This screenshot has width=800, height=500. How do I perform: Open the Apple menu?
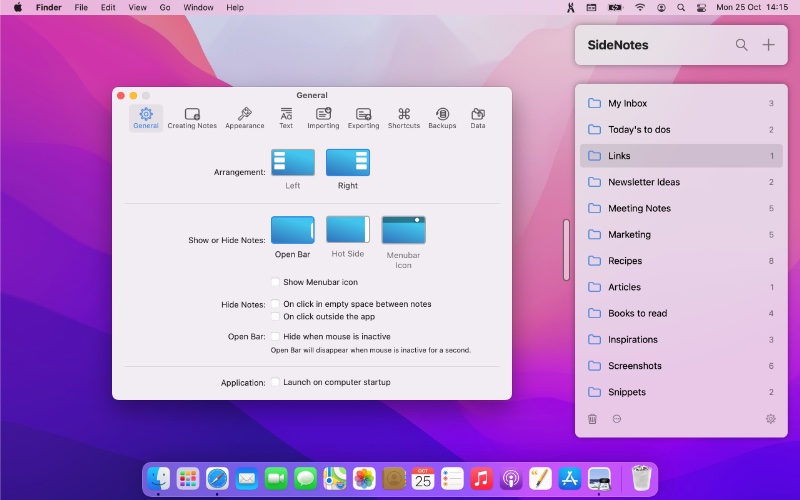point(18,7)
